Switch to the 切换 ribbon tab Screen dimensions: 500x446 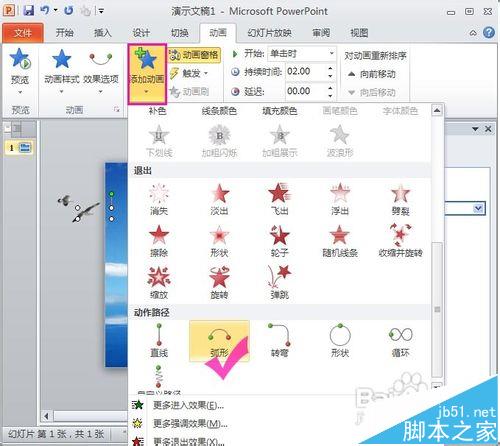point(180,33)
